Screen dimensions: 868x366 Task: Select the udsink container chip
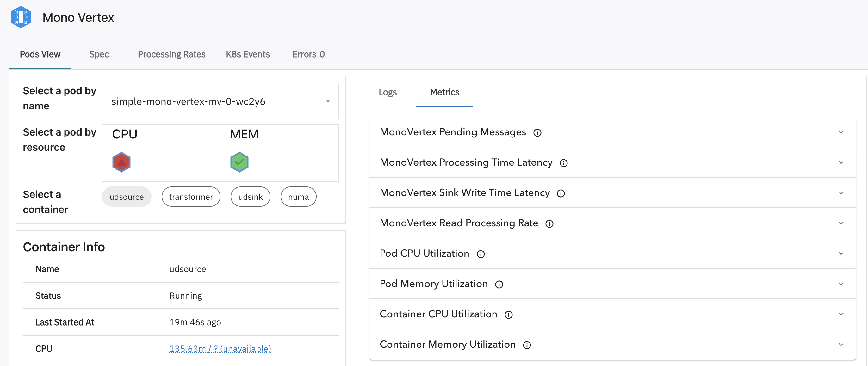(250, 197)
